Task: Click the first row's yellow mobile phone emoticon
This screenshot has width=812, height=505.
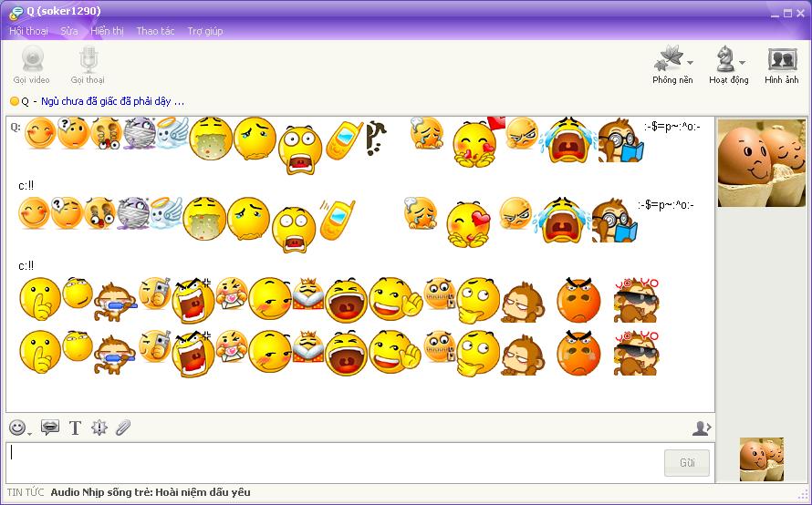Action: click(344, 140)
